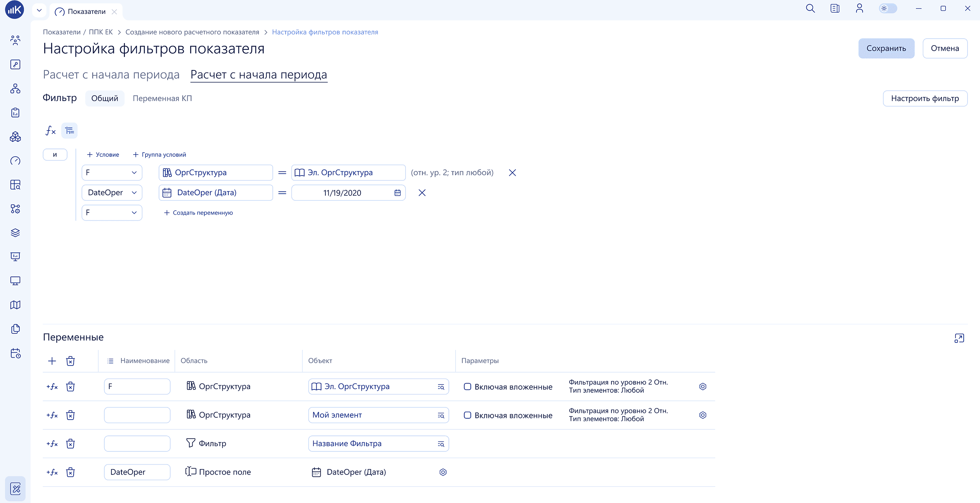980x503 pixels.
Task: Click Создать переменную link
Action: pyautogui.click(x=199, y=213)
